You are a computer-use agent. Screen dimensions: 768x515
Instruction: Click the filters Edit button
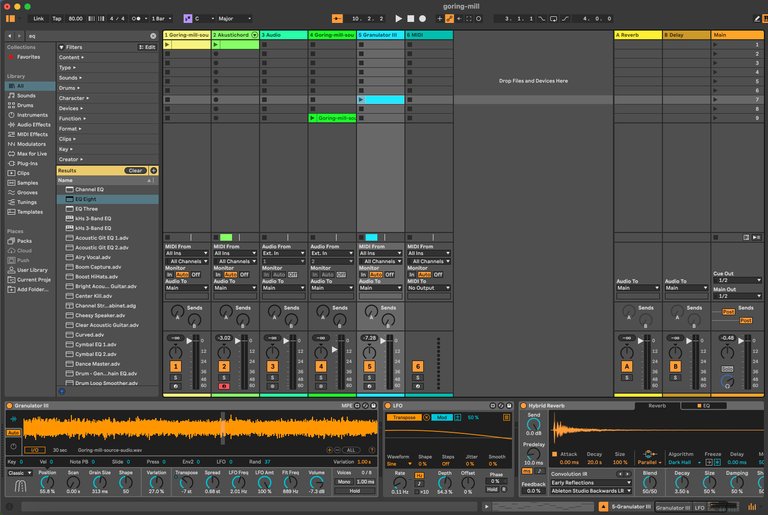coord(147,48)
